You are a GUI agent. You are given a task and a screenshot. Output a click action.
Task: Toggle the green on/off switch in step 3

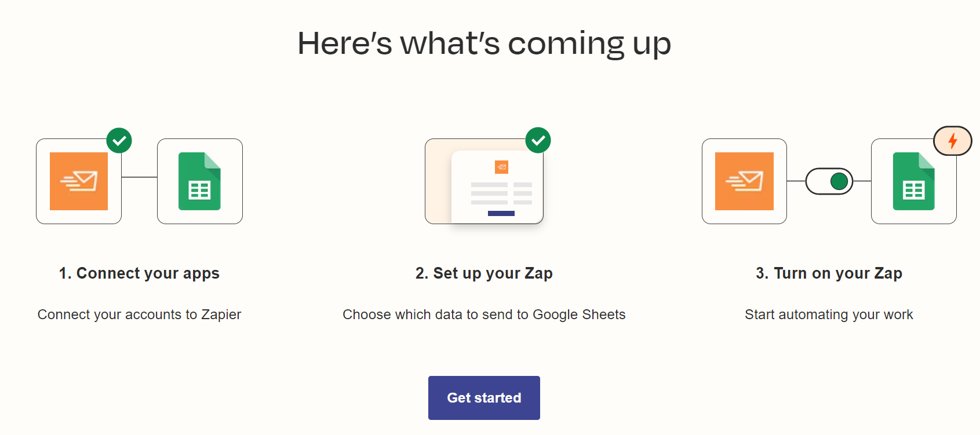point(829,181)
